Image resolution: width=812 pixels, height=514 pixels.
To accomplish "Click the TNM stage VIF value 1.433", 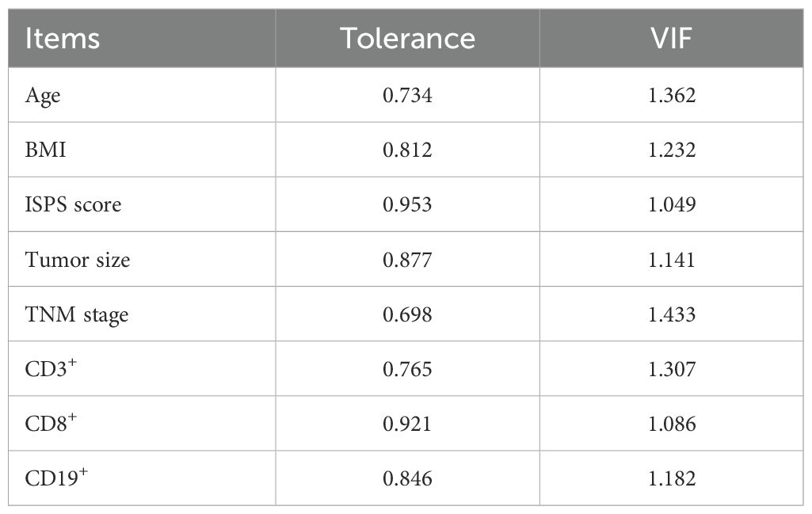I will pos(670,314).
